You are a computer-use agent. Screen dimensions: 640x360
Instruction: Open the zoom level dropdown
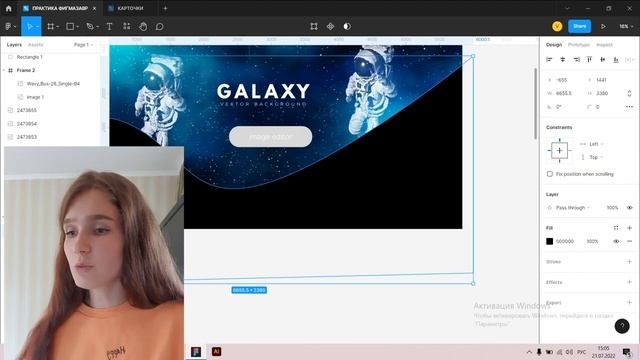(x=626, y=27)
